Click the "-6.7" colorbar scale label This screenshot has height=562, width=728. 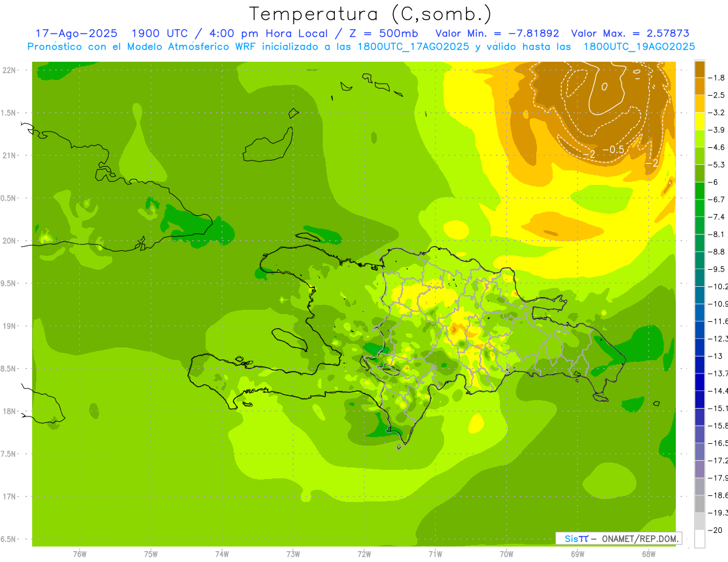[x=717, y=199]
